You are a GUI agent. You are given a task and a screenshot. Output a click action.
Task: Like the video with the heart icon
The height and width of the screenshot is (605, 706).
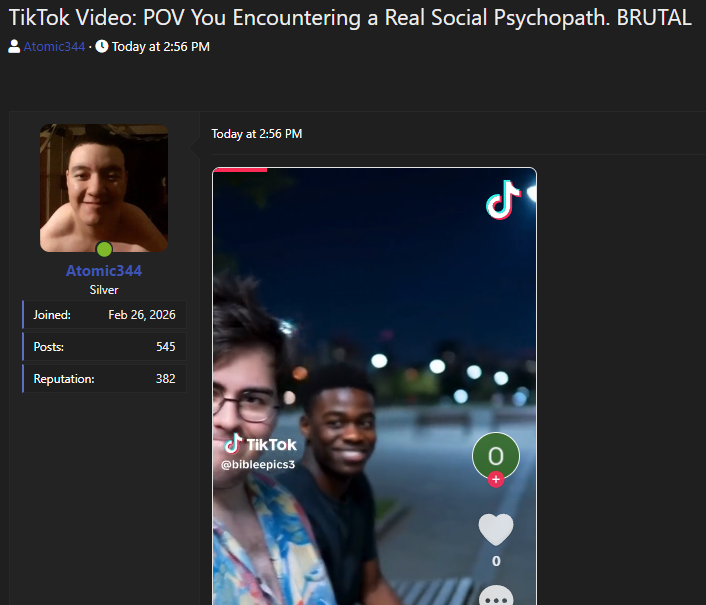click(496, 529)
